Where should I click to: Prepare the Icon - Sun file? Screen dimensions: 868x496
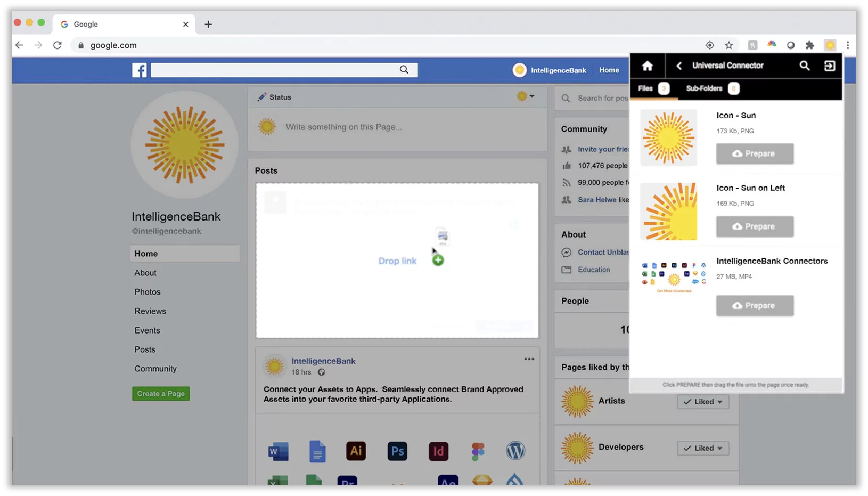(755, 153)
